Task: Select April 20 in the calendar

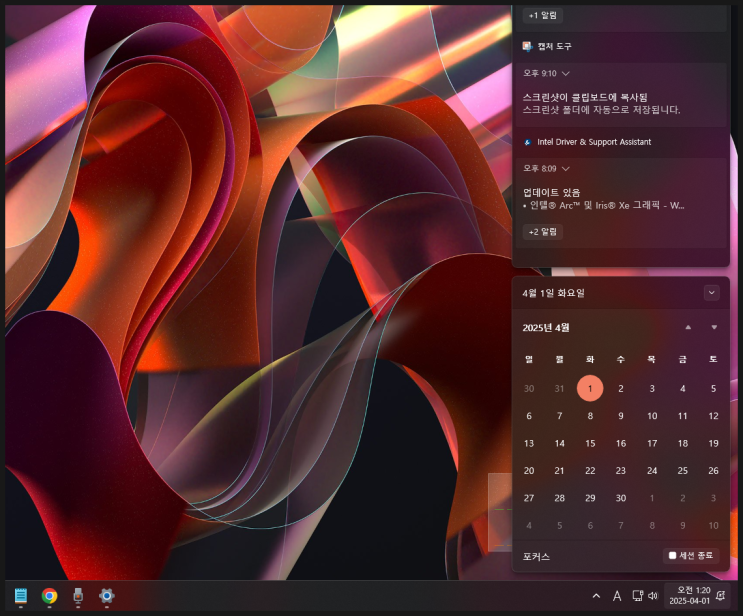Action: coord(529,471)
